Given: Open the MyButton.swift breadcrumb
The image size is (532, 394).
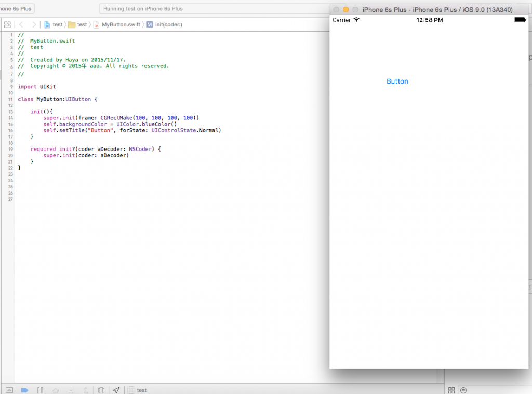Looking at the screenshot, I should tap(117, 24).
